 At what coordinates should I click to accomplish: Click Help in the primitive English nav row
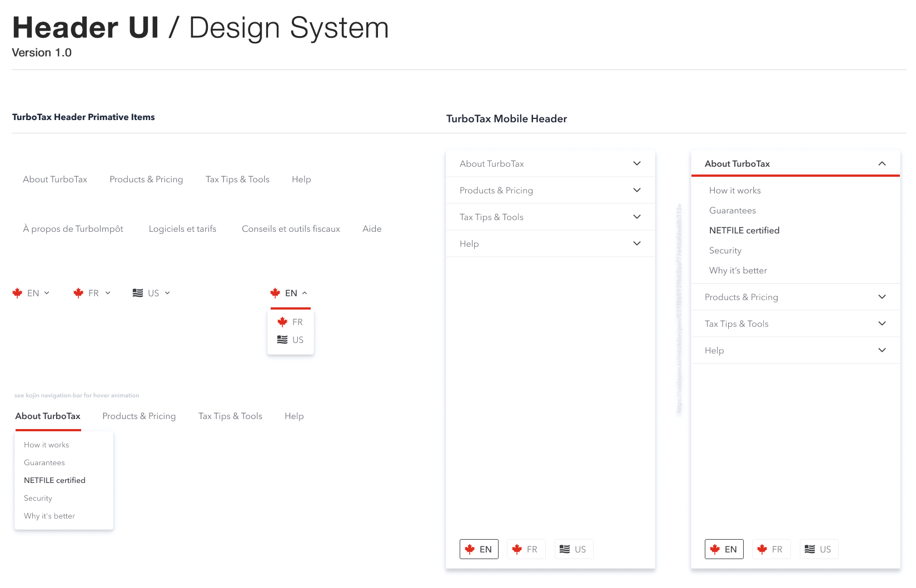301,180
